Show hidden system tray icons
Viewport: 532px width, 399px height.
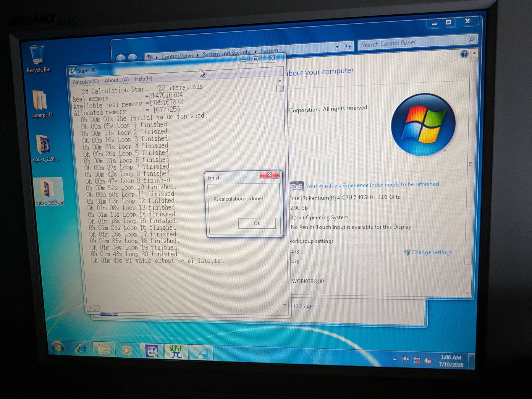click(394, 359)
